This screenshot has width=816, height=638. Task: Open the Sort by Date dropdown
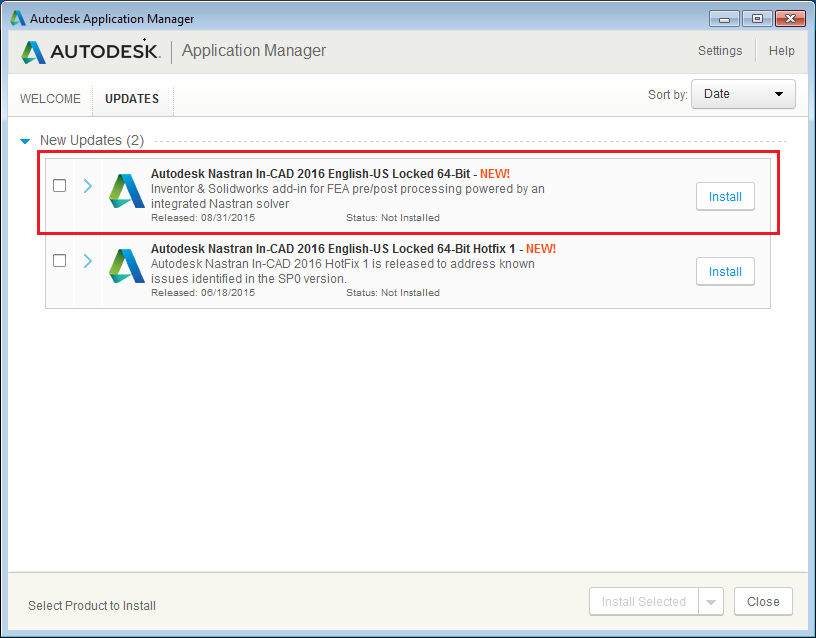[x=743, y=94]
